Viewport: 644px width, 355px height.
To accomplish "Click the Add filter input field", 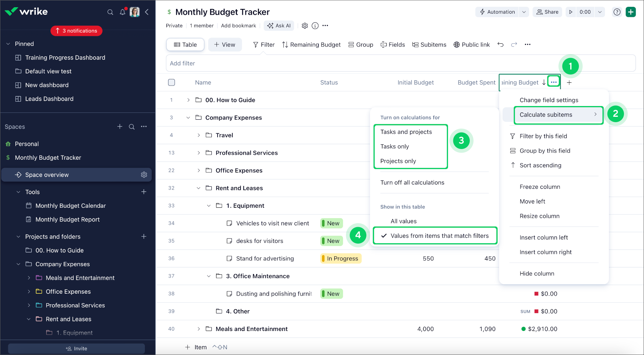I will tap(401, 63).
